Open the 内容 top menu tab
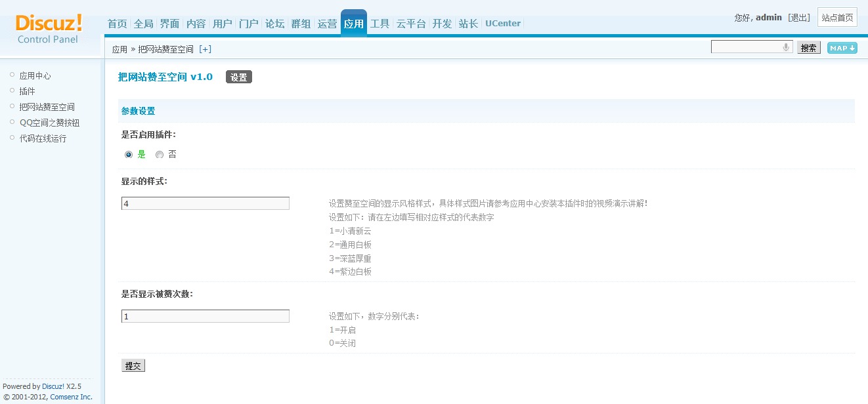 [x=196, y=24]
